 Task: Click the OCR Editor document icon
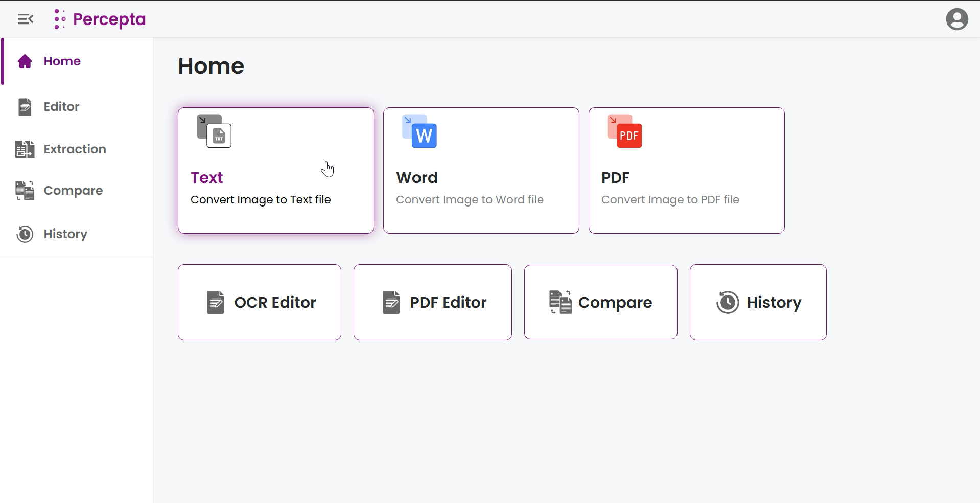click(x=215, y=302)
